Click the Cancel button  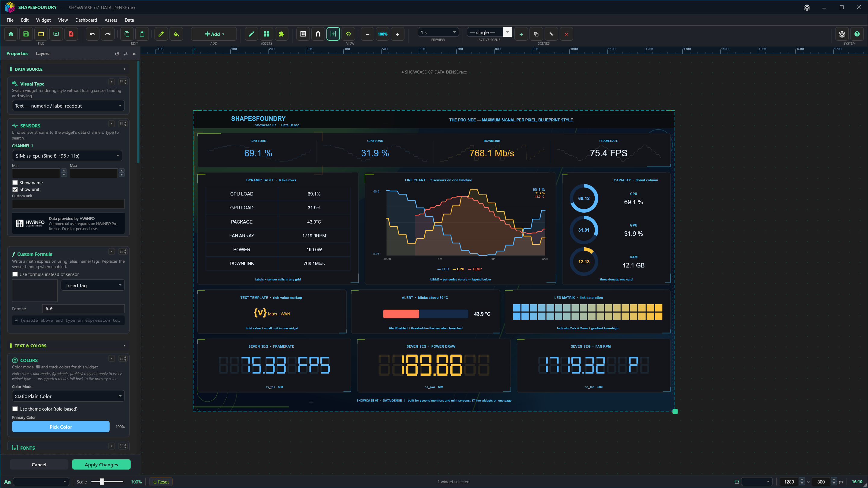[39, 465]
